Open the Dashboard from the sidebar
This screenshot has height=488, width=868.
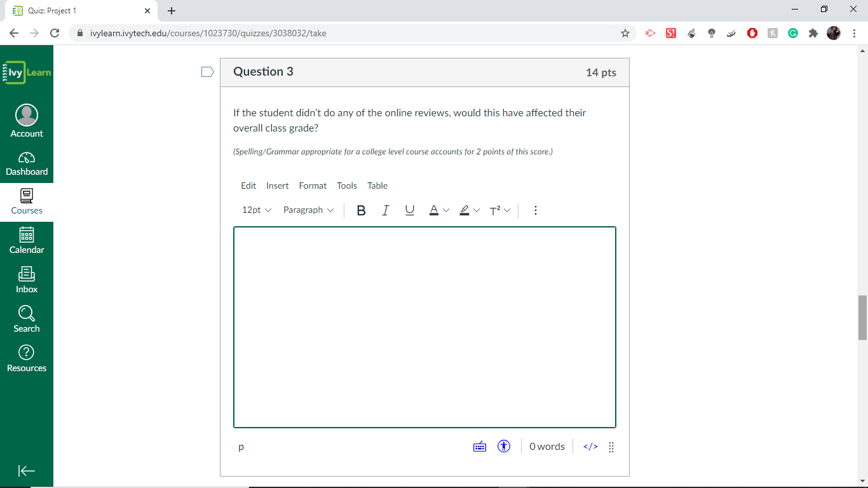pos(27,163)
